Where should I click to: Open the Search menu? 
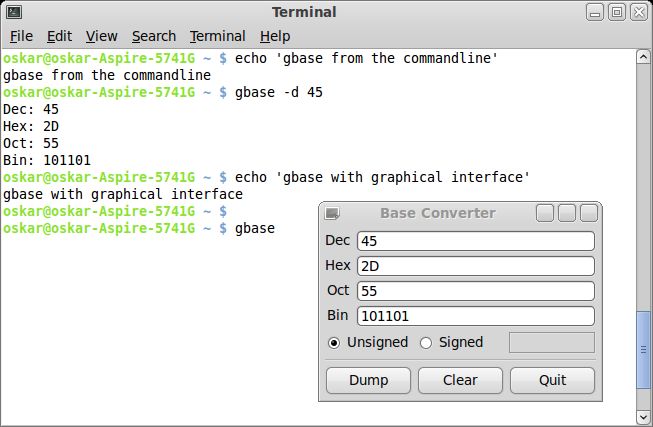point(154,36)
